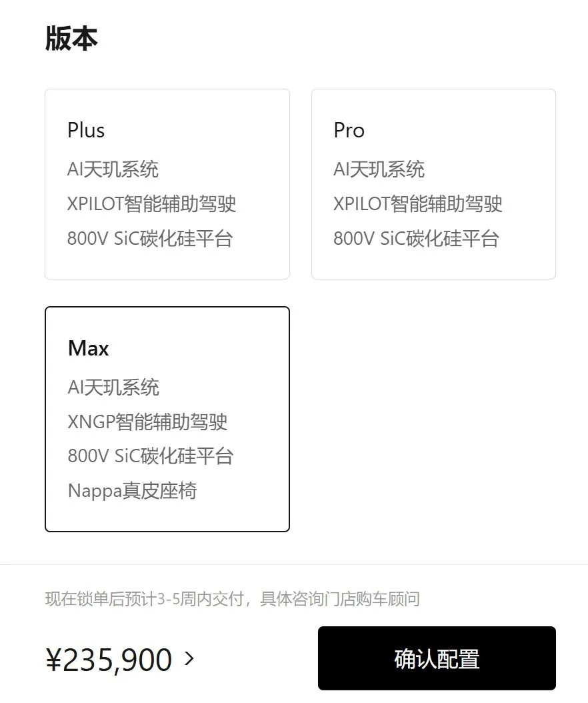The width and height of the screenshot is (588, 703).
Task: Click XPILOT智能辅助驾驶 in the Plus card
Action: (151, 203)
